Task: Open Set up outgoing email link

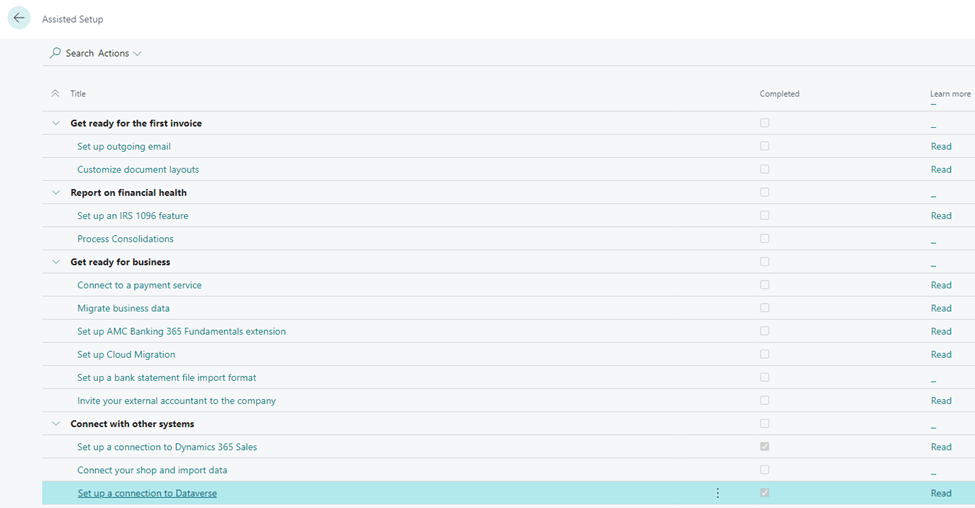Action: click(x=124, y=147)
